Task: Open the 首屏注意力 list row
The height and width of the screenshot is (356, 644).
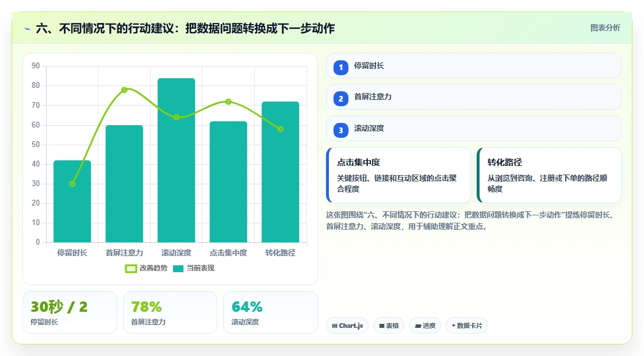Action: click(474, 97)
